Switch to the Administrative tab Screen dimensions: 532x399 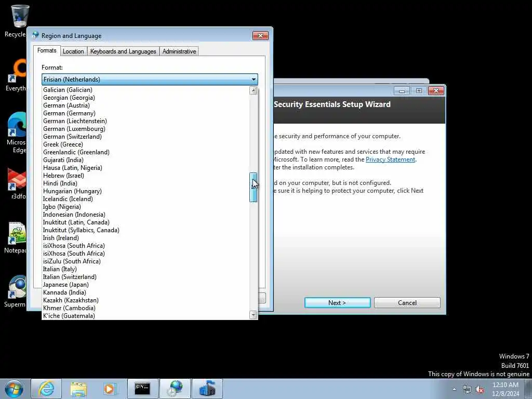point(179,51)
